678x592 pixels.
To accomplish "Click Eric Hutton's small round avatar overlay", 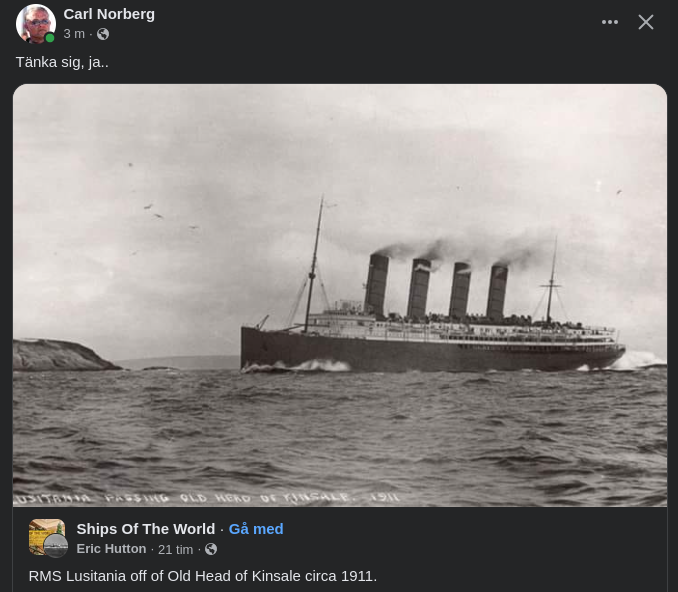I will point(56,546).
